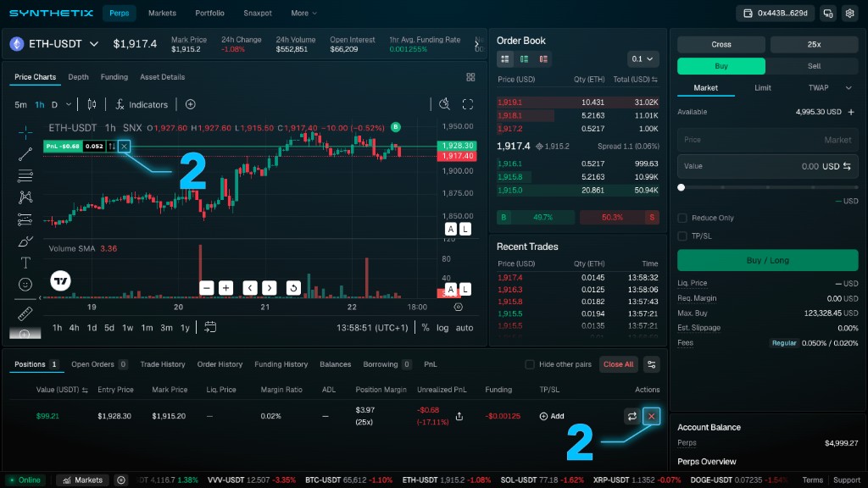Select the chart patterns tool
The width and height of the screenshot is (868, 488).
(x=25, y=197)
